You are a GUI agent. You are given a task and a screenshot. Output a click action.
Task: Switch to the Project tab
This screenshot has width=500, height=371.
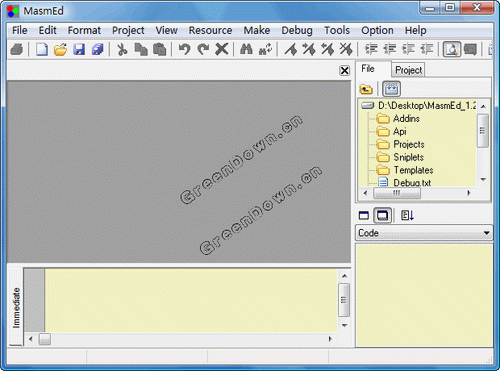click(408, 70)
